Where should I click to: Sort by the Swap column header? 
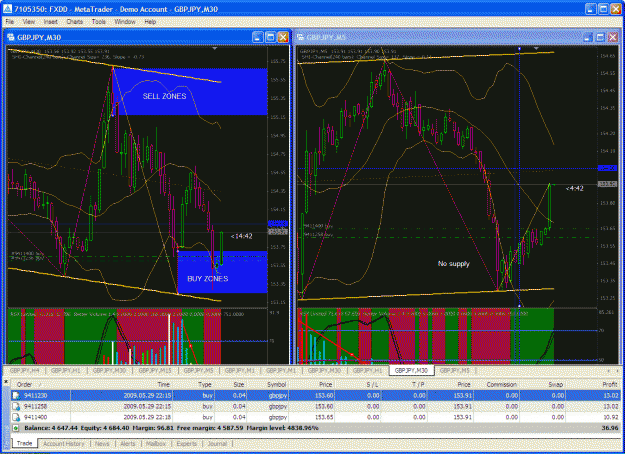point(555,384)
